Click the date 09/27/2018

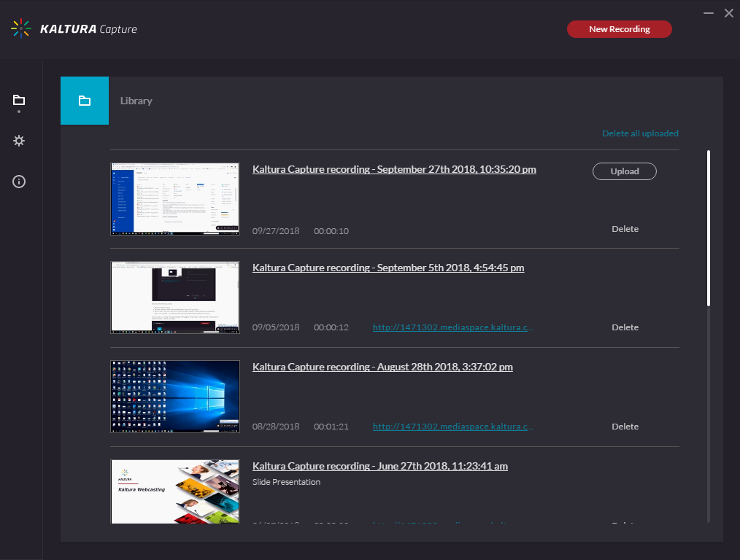point(276,231)
